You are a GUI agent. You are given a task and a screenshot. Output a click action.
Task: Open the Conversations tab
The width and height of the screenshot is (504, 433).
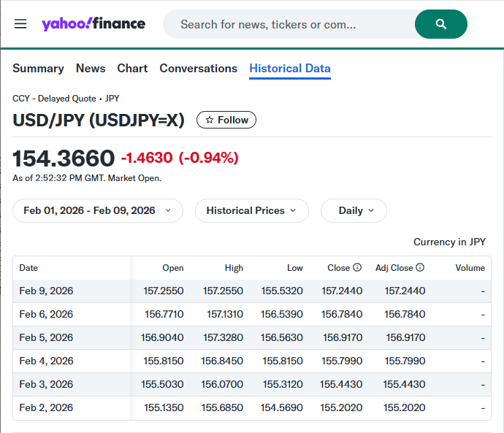point(199,69)
